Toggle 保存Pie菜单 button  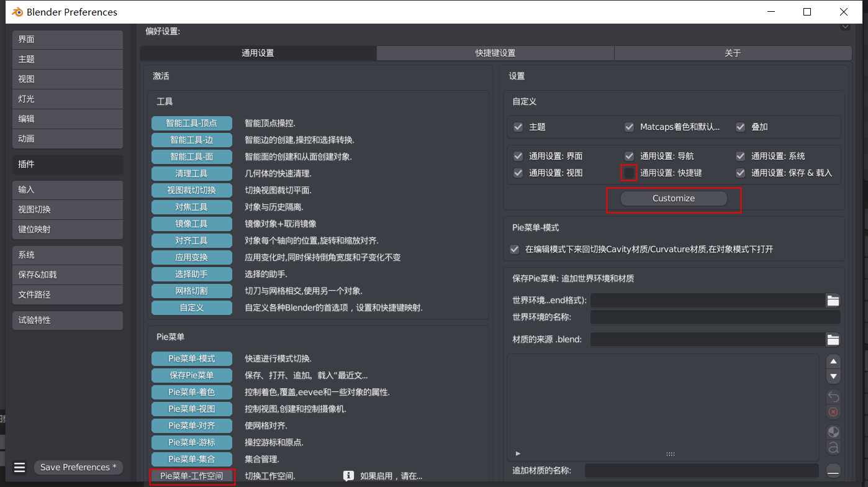(x=192, y=375)
